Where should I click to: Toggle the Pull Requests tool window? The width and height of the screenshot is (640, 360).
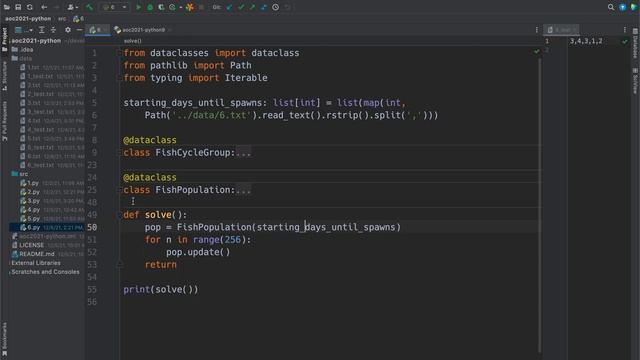click(4, 121)
